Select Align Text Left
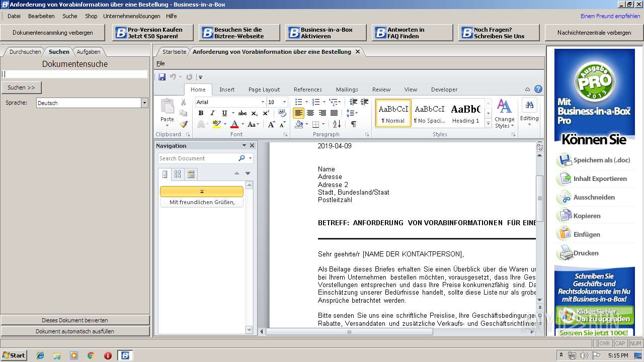Viewport: 644px width, 362px height. pos(298,113)
